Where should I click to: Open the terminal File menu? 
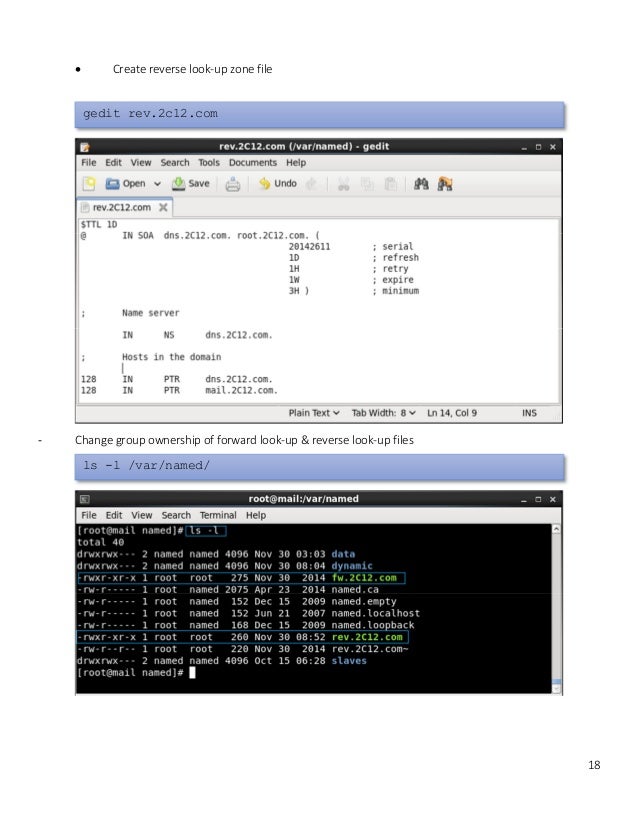(x=89, y=515)
